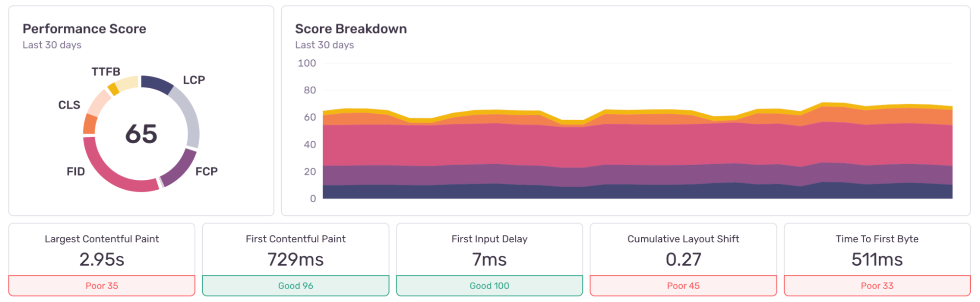980x302 pixels.
Task: Select the Time To First Byte card
Action: click(x=877, y=250)
